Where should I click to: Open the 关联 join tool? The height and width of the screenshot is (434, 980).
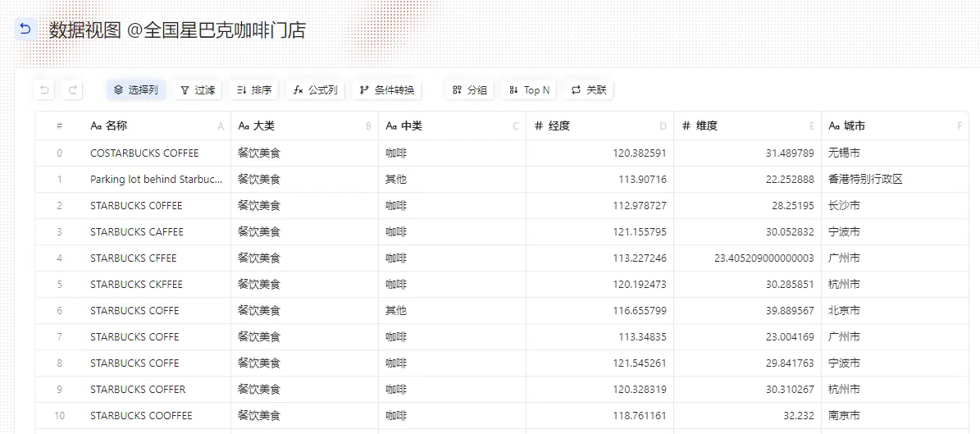589,90
